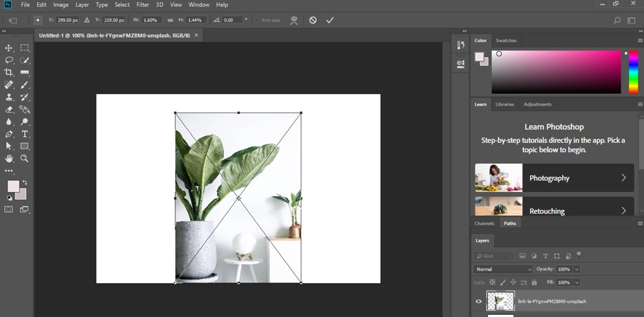Toggle relative positioning triangle for reference point
644x317 pixels.
86,20
